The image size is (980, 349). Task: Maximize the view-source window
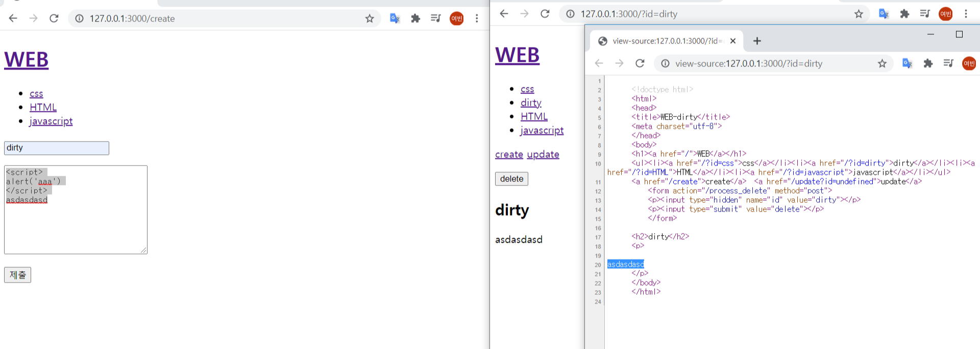pyautogui.click(x=959, y=34)
